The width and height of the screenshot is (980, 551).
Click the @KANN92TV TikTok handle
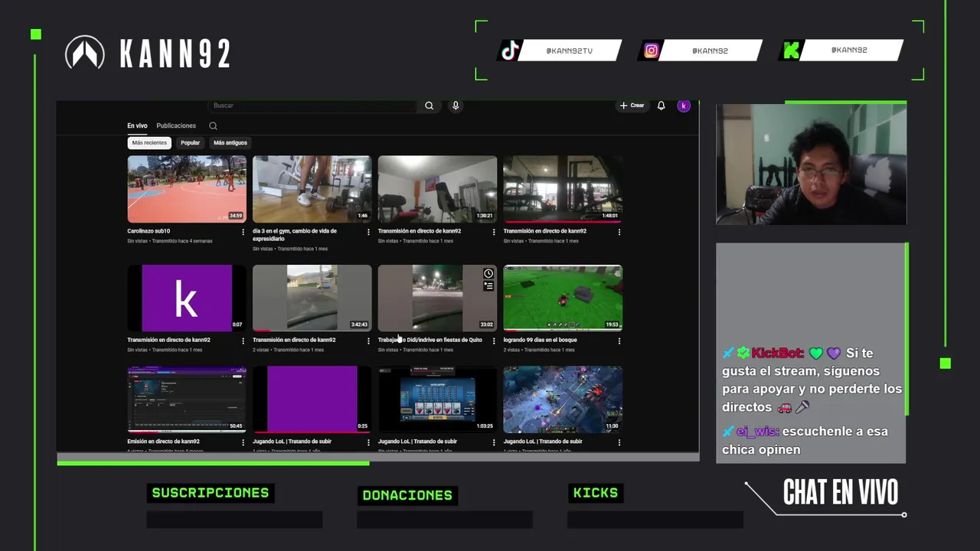pyautogui.click(x=569, y=51)
